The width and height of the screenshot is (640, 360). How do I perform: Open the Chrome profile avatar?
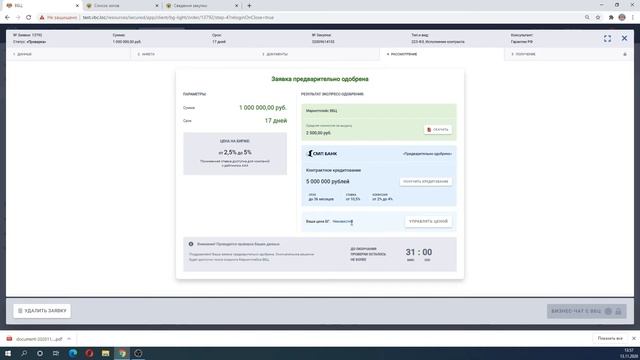[x=622, y=18]
